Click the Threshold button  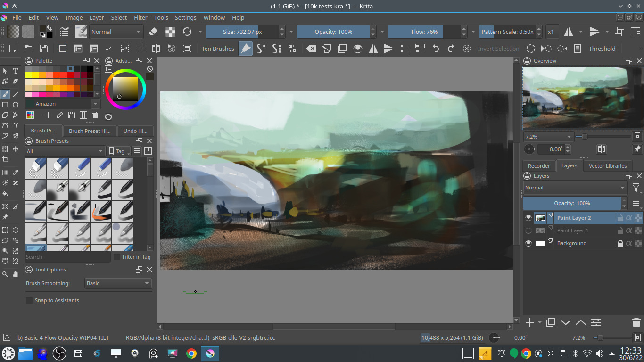602,49
